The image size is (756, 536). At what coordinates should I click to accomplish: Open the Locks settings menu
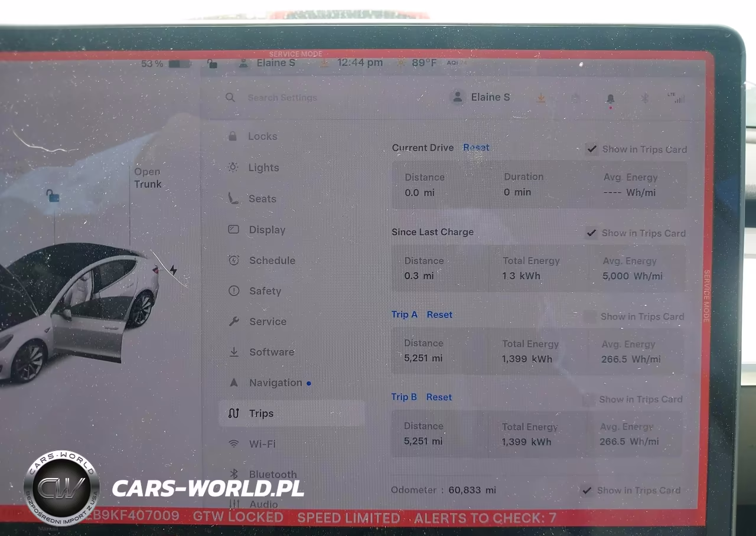tap(262, 136)
